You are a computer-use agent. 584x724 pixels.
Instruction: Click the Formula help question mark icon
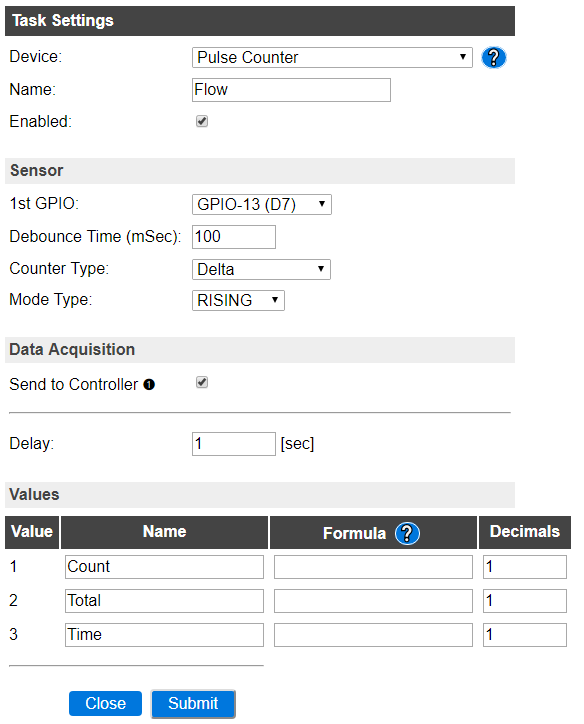[x=407, y=533]
